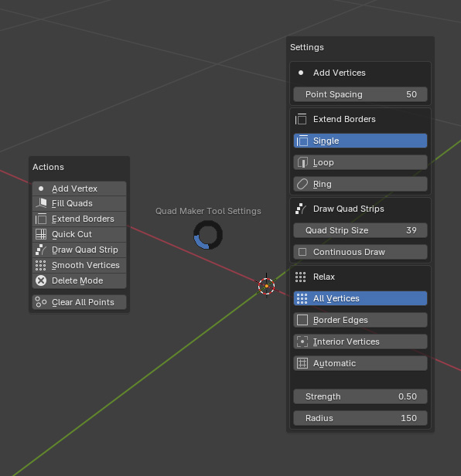Click the Extend Borders icon in Actions
Viewport: 461px width, 476px height.
tap(41, 219)
